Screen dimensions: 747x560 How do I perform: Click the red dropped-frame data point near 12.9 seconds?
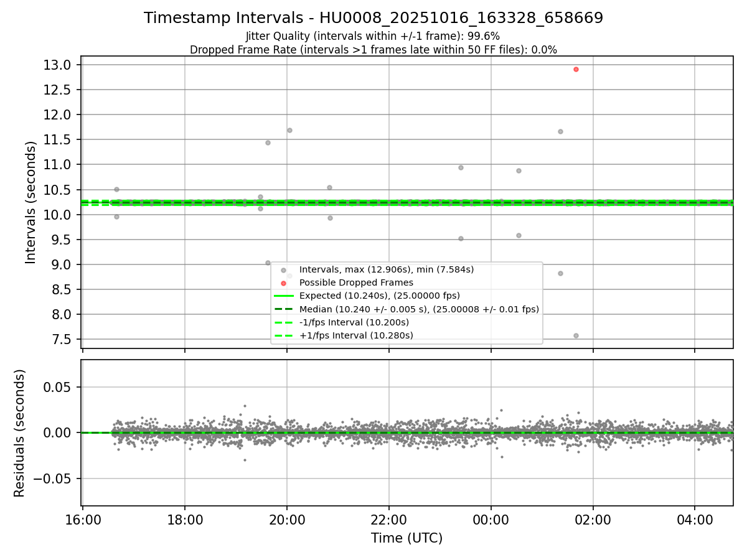[x=576, y=69]
